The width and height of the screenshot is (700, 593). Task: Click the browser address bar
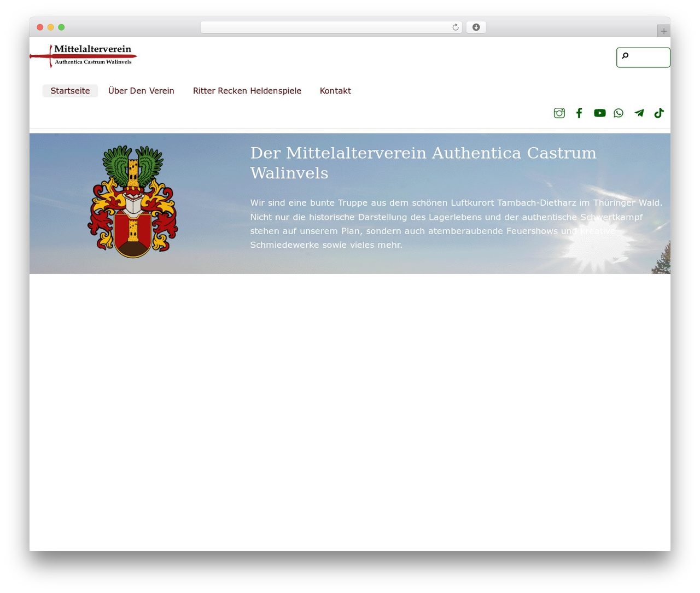pyautogui.click(x=331, y=27)
